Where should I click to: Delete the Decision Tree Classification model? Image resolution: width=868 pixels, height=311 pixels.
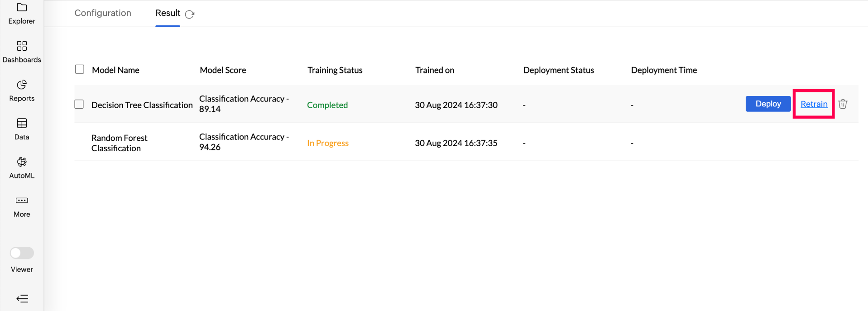click(x=843, y=104)
